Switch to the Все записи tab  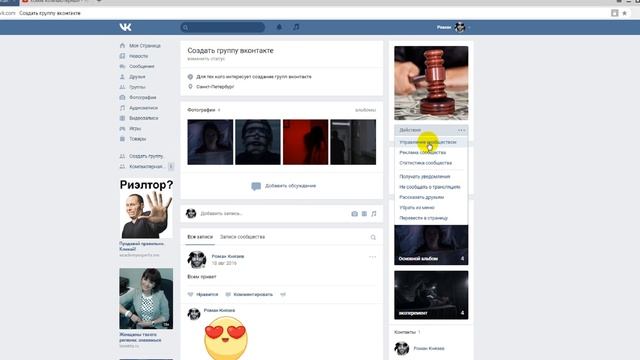tap(200, 237)
